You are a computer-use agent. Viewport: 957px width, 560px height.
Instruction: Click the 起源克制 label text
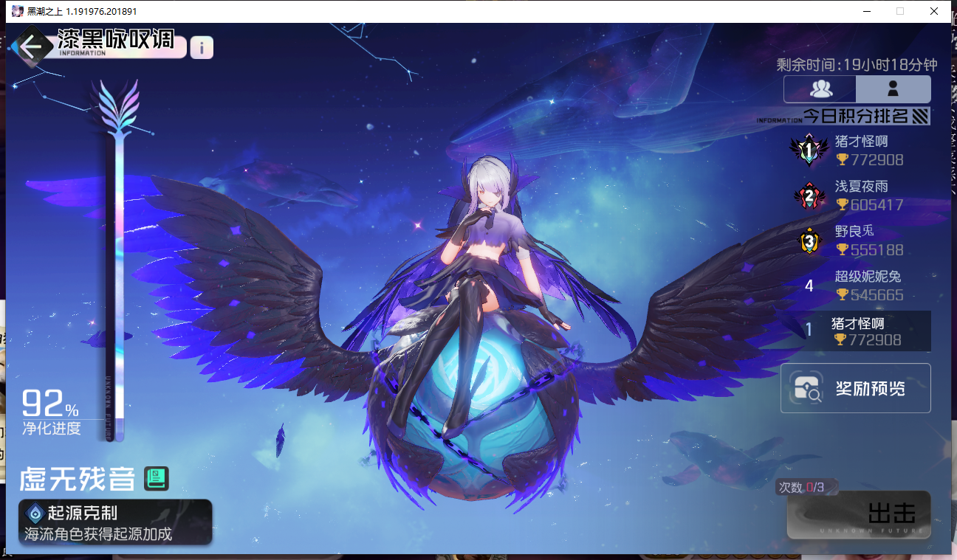pos(82,514)
